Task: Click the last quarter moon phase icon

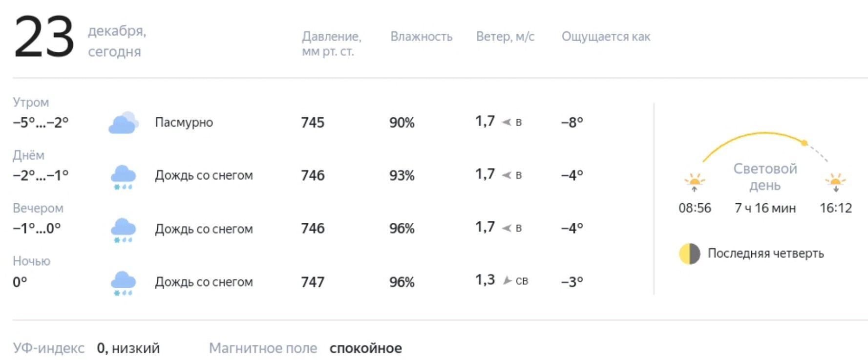Action: tap(689, 254)
